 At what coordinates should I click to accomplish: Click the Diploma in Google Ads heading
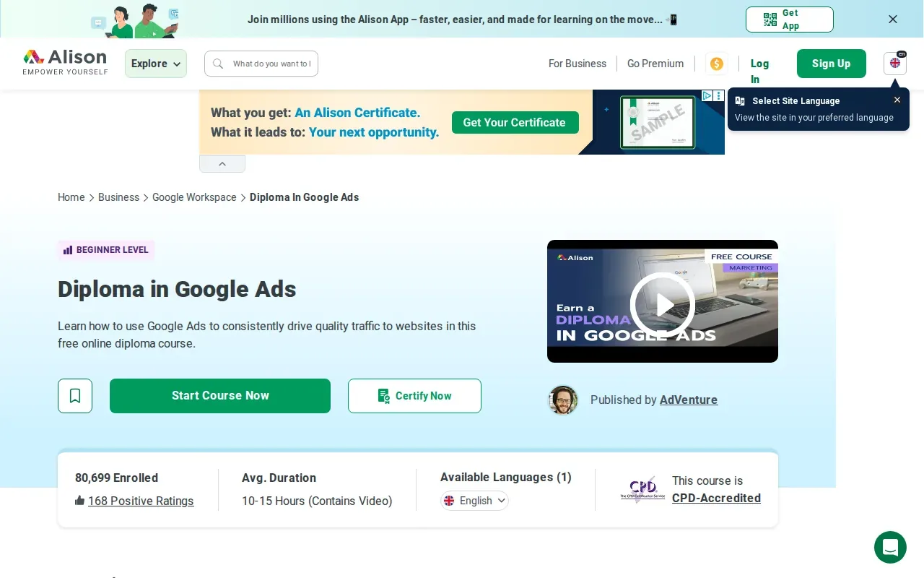[x=177, y=289]
